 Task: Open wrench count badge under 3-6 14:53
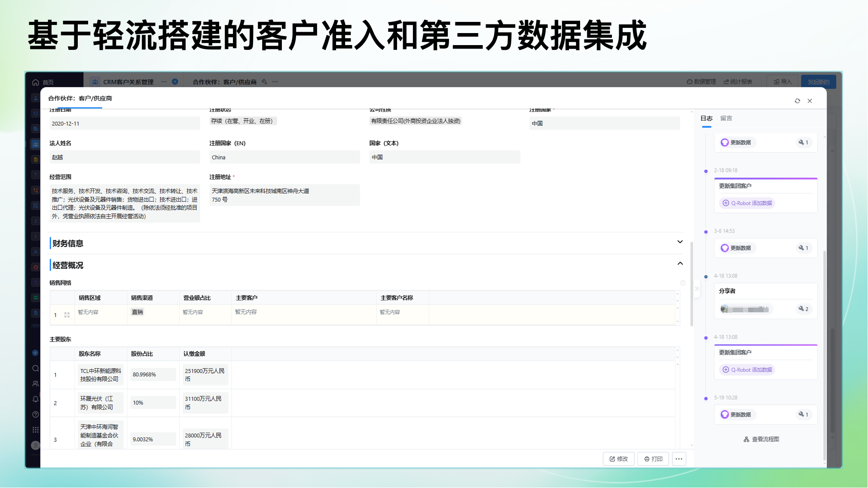[x=803, y=248]
